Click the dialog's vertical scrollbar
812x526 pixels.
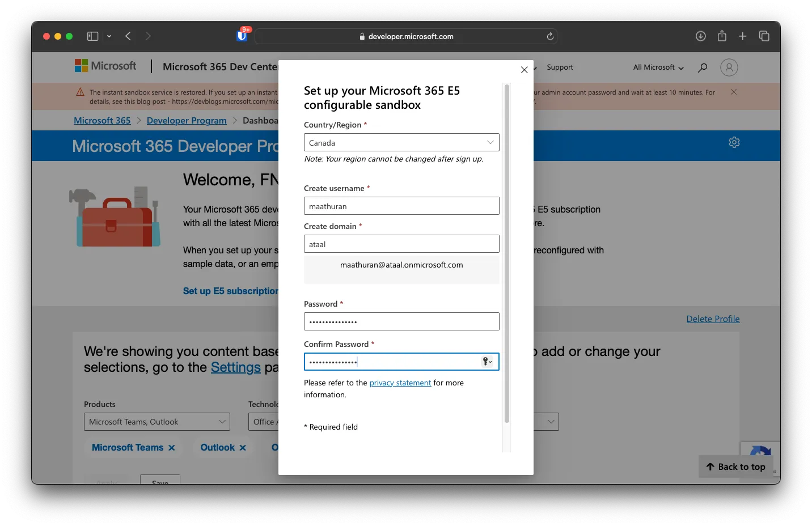tap(507, 253)
